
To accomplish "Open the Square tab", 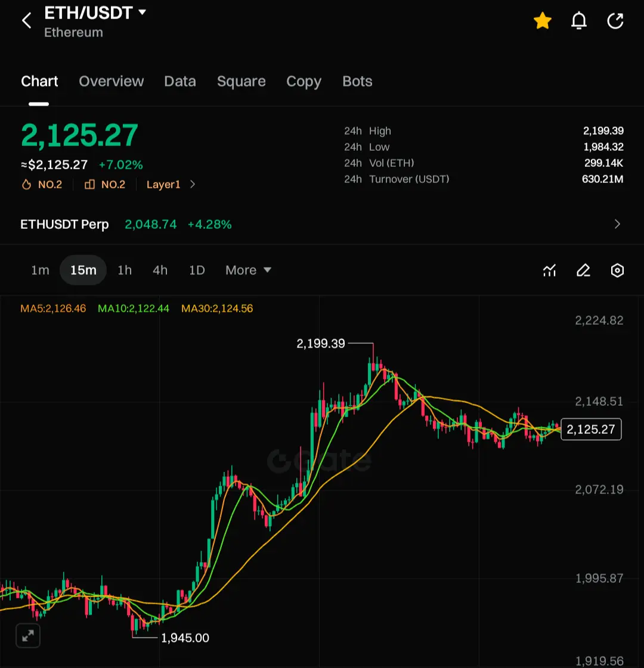I will click(241, 81).
